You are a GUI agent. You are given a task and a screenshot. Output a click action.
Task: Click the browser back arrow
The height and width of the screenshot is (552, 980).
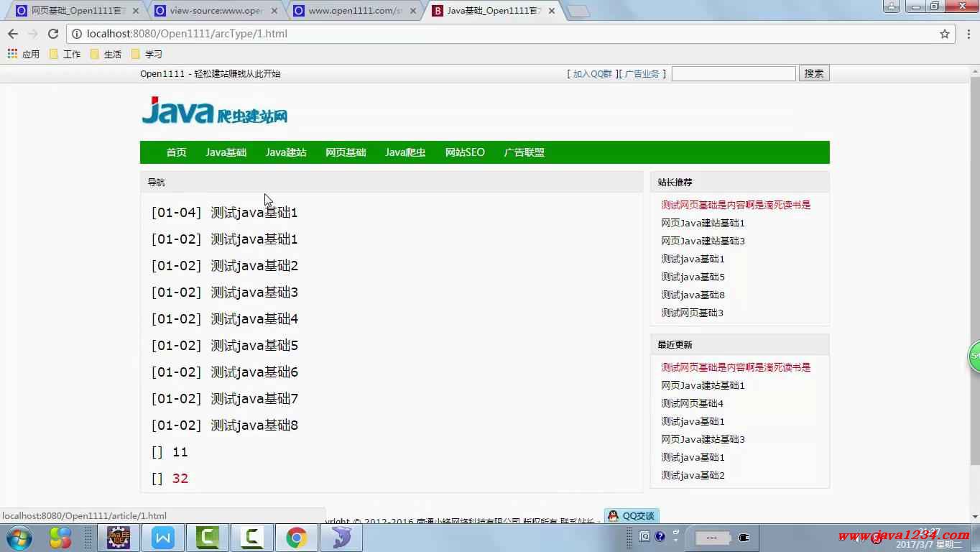pyautogui.click(x=13, y=34)
